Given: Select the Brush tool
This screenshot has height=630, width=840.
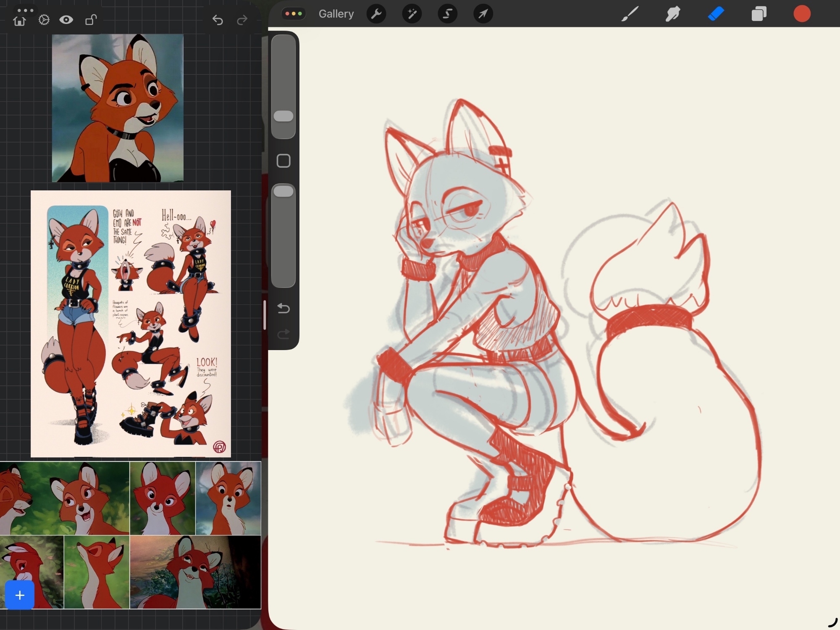Looking at the screenshot, I should click(630, 14).
